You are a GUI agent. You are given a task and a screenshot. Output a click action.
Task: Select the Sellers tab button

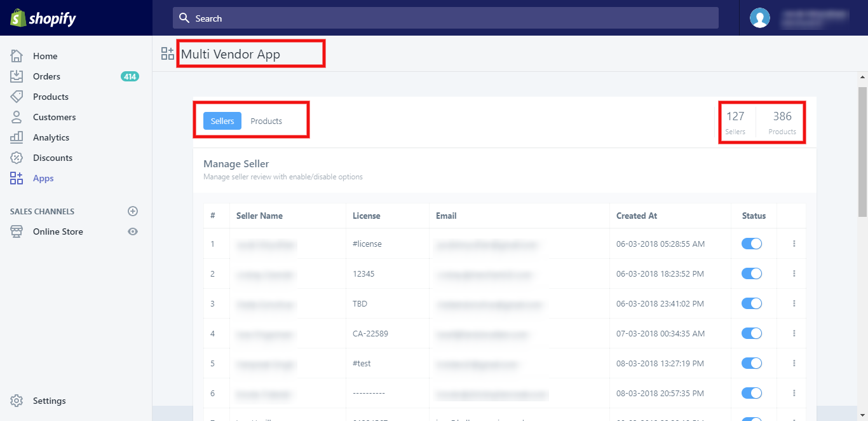(x=222, y=121)
